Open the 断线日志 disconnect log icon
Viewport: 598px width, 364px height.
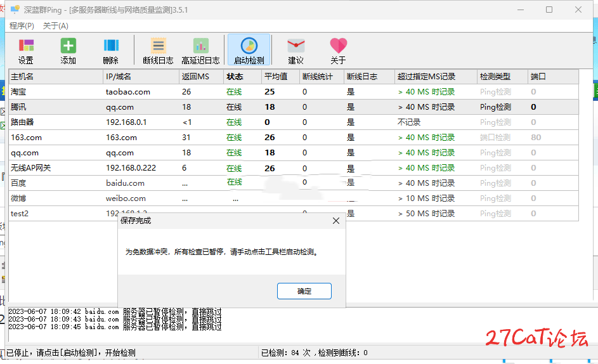pyautogui.click(x=158, y=51)
